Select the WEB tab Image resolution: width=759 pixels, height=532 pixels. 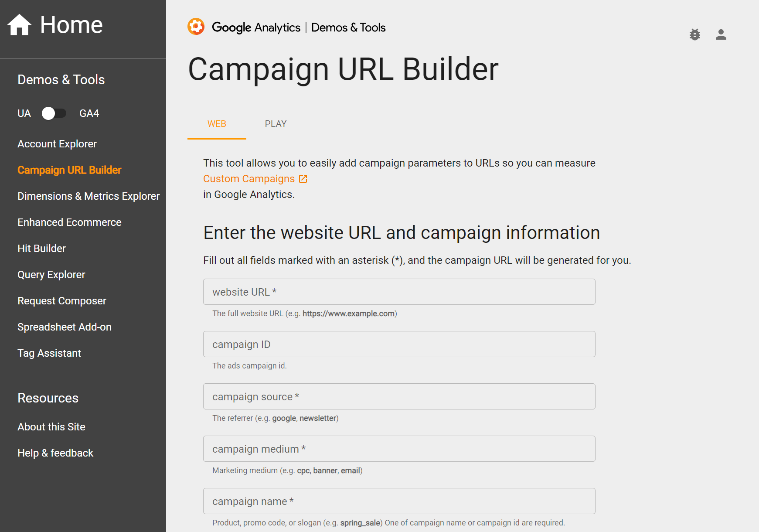[x=217, y=124]
